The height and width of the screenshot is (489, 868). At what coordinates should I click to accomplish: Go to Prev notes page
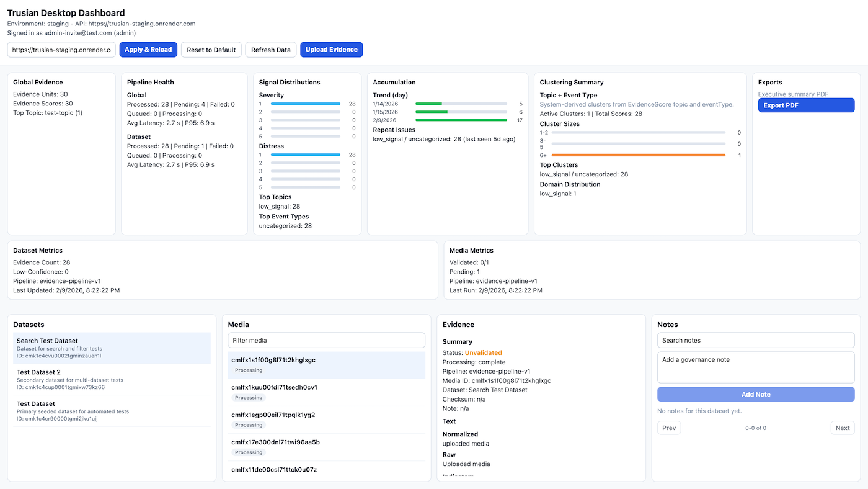pyautogui.click(x=669, y=428)
